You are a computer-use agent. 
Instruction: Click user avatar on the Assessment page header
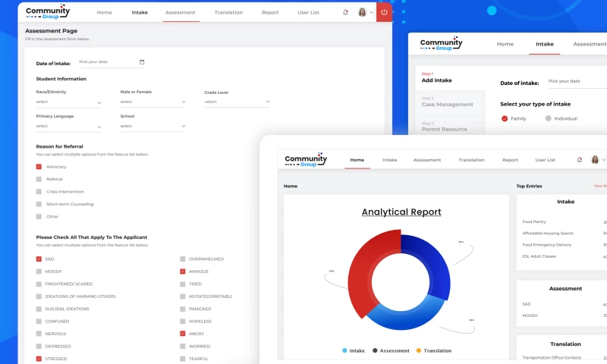click(x=362, y=12)
